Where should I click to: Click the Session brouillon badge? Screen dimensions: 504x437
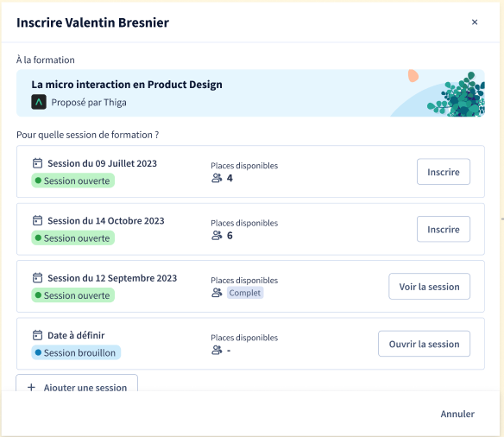coord(76,352)
